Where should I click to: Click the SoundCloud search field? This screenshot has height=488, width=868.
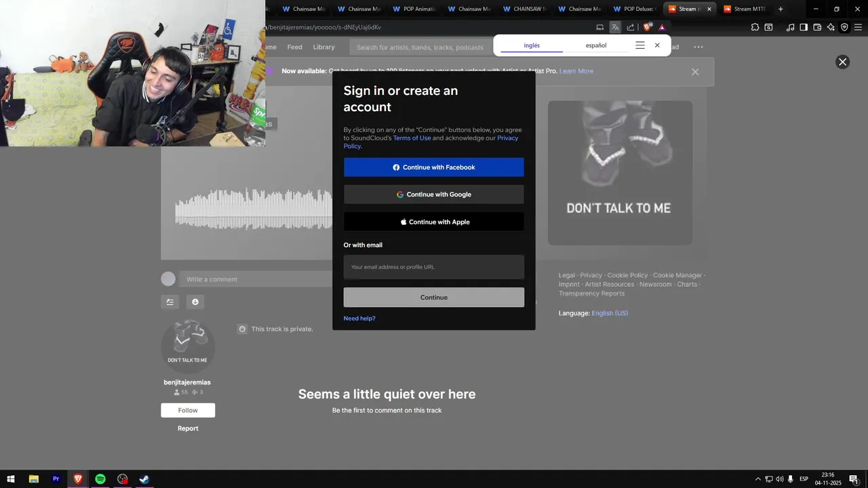[x=420, y=47]
